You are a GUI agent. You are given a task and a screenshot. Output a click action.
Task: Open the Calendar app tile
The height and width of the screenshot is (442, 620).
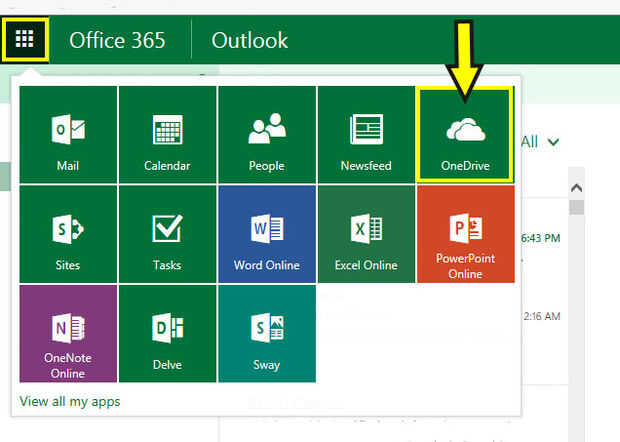[x=168, y=134]
